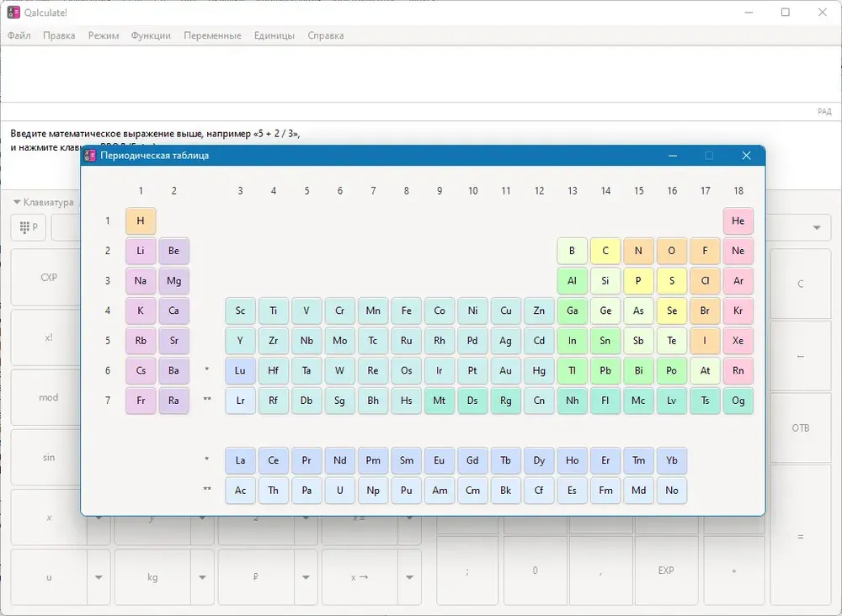Select mercury Hg element
The image size is (842, 616).
539,371
